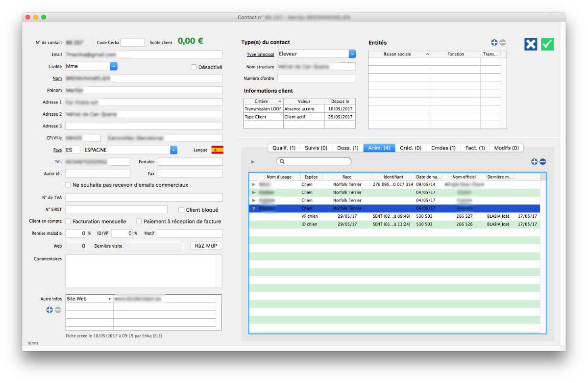The height and width of the screenshot is (383, 588).
Task: Sort the client info table by Critère
Action: [264, 102]
